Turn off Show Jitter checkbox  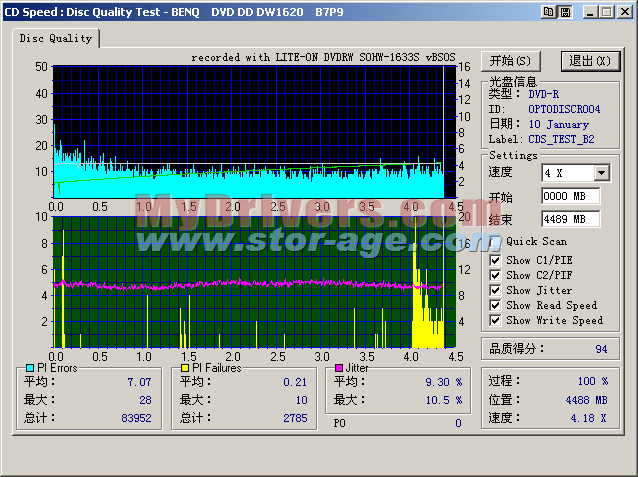click(x=496, y=290)
